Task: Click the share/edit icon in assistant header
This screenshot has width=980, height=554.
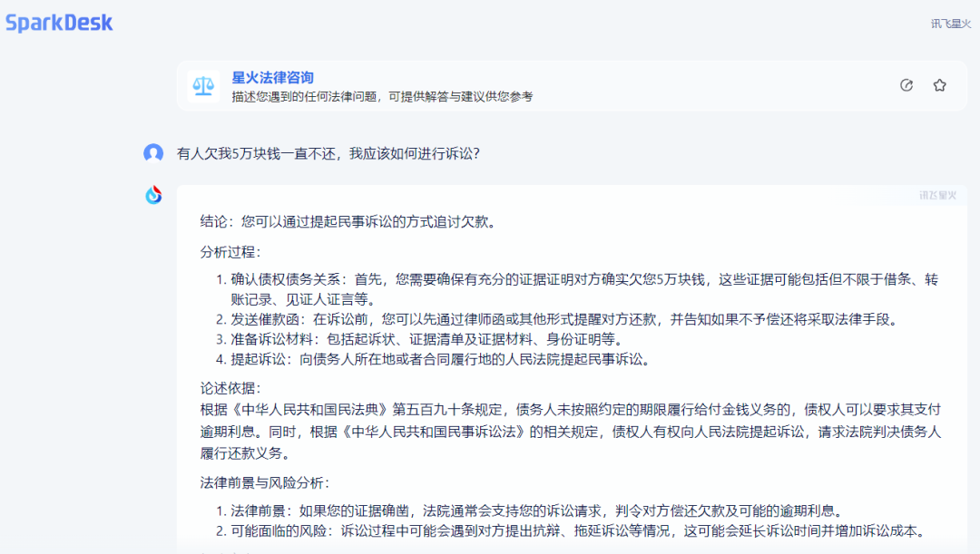Action: click(x=906, y=85)
